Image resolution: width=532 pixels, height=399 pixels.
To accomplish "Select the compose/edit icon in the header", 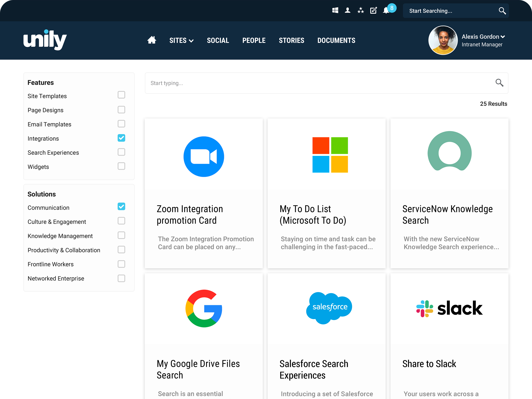I will [373, 11].
